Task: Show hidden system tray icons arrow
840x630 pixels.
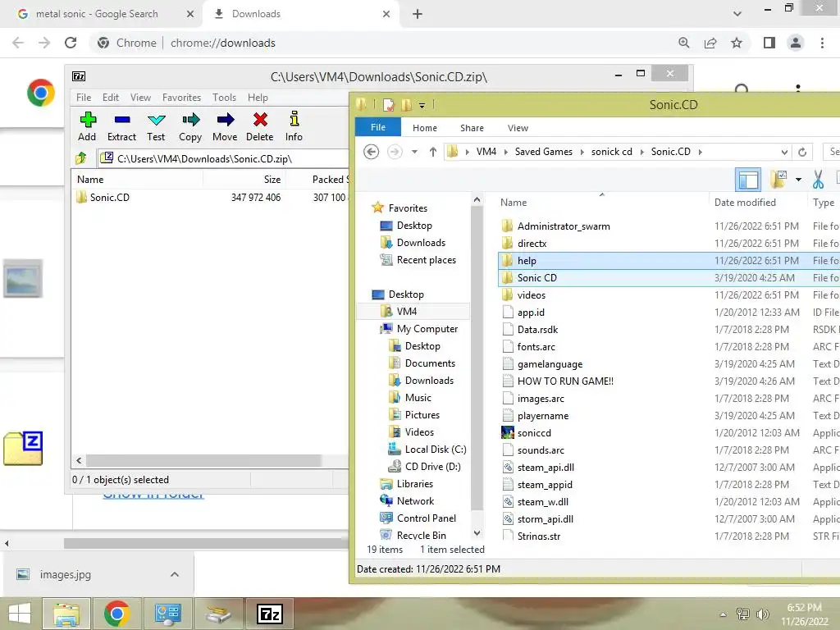Action: click(724, 614)
